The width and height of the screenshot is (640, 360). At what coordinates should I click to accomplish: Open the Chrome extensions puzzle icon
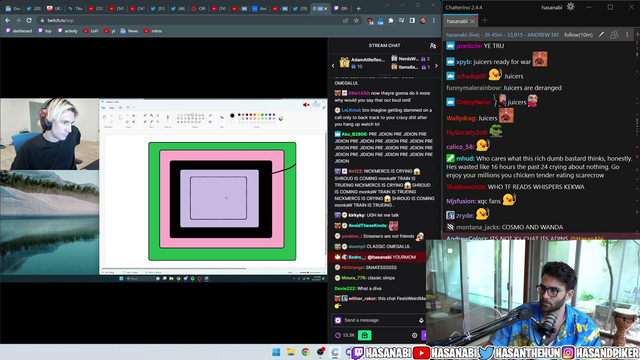(x=391, y=20)
